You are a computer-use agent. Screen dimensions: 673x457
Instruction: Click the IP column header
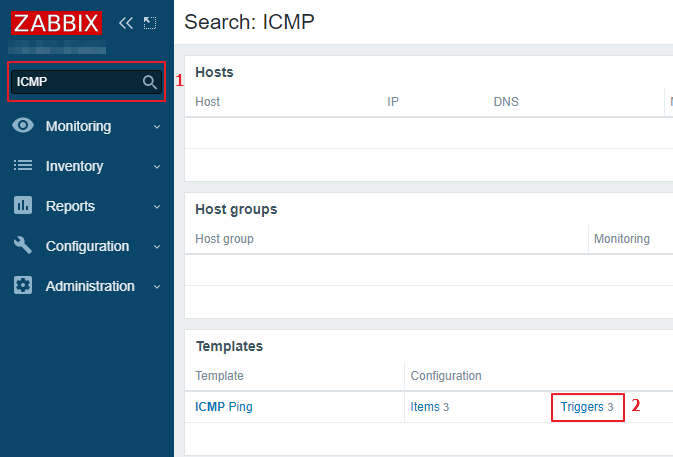(x=393, y=102)
